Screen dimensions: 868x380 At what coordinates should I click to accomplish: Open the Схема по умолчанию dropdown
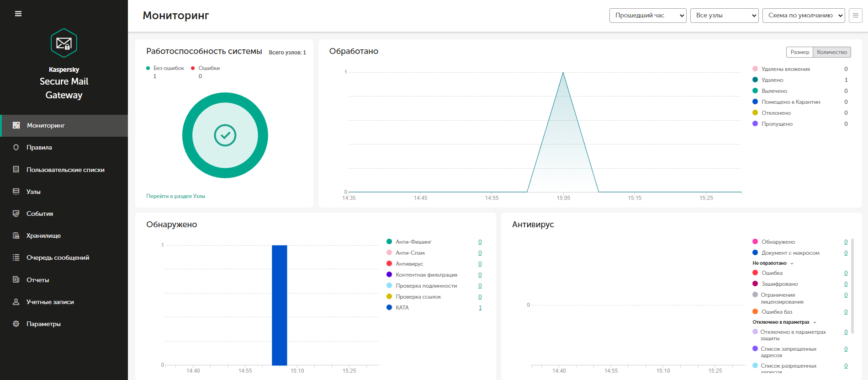804,16
